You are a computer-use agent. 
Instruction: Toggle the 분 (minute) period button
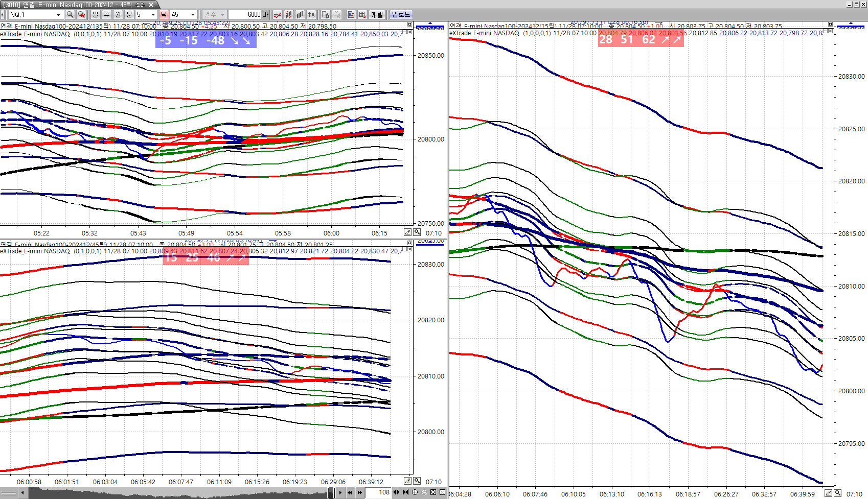129,15
